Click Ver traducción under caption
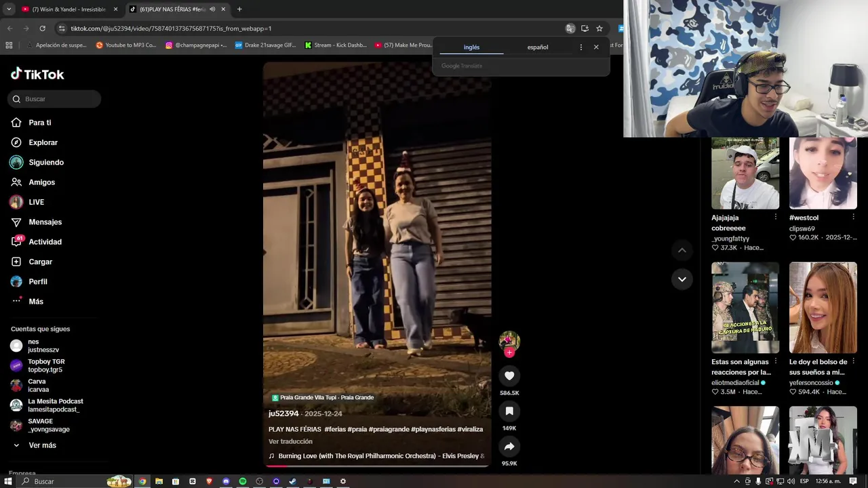This screenshot has height=488, width=868. pyautogui.click(x=290, y=441)
